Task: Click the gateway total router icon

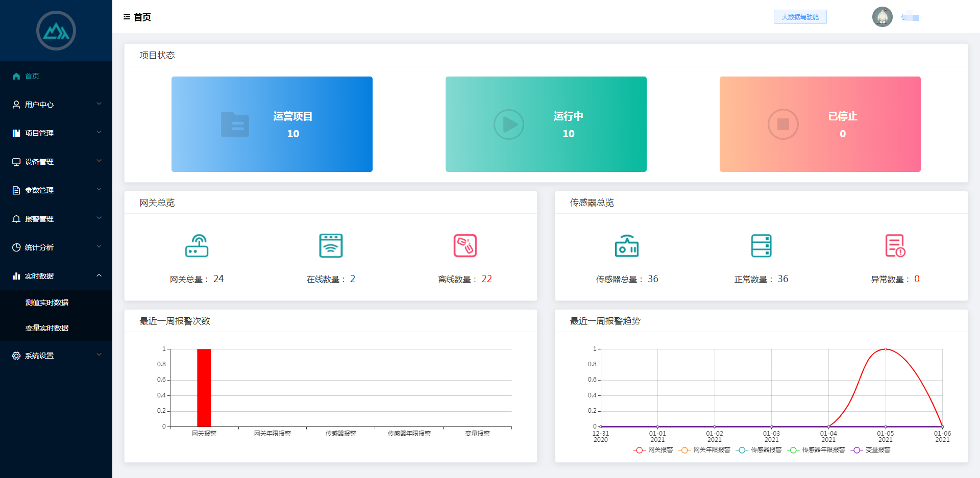Action: 197,246
